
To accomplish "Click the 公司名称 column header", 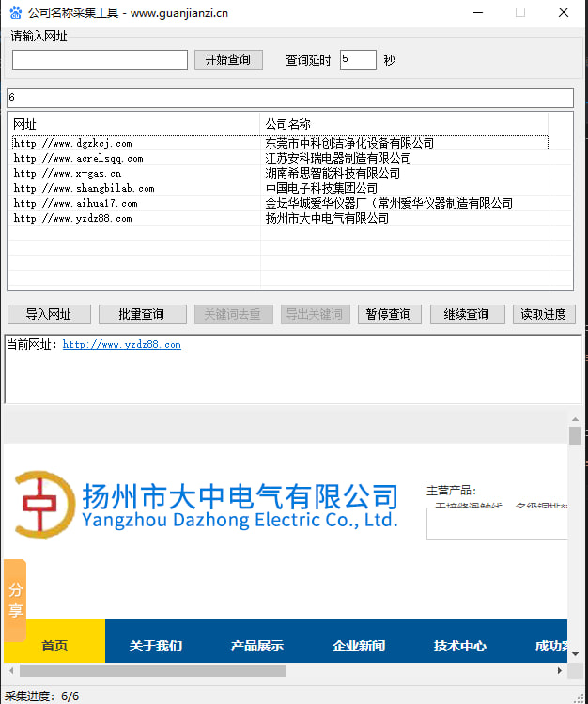I will 404,124.
